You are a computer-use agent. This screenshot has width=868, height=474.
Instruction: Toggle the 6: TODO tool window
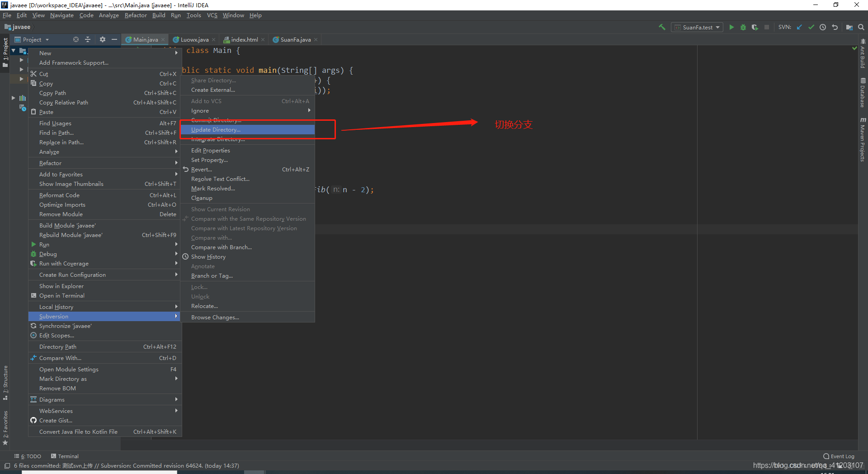[x=28, y=456]
